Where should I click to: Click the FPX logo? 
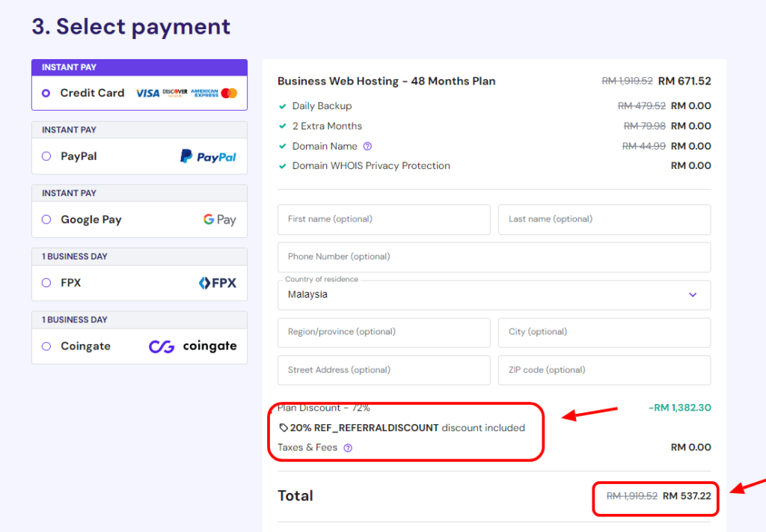tap(217, 283)
